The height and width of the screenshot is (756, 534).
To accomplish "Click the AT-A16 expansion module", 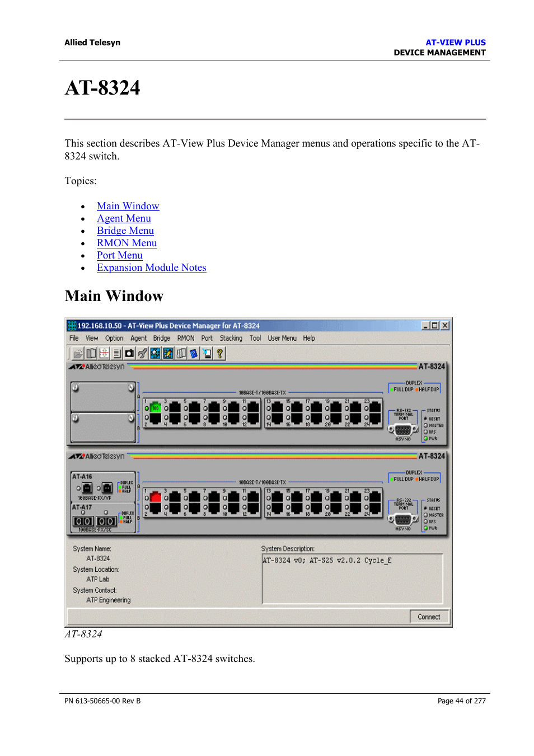I will click(103, 486).
